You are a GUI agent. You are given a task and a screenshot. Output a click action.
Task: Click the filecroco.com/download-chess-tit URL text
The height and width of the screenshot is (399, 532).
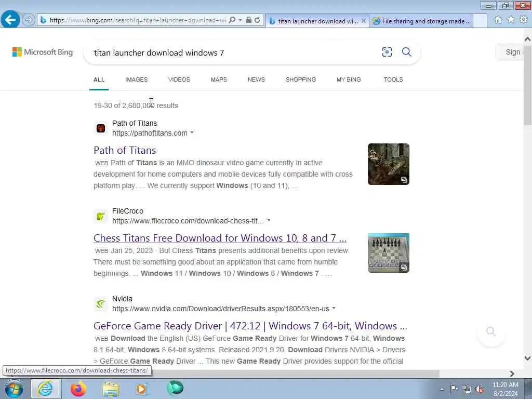coord(188,221)
